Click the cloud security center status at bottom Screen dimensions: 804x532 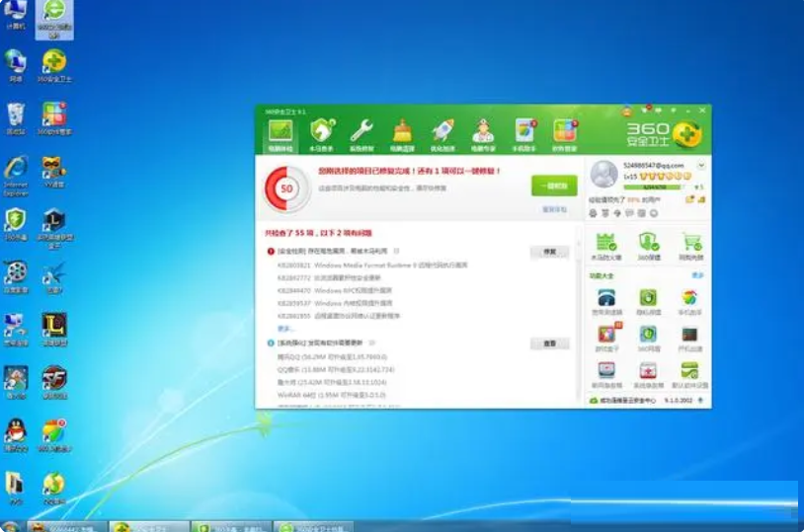click(x=622, y=401)
